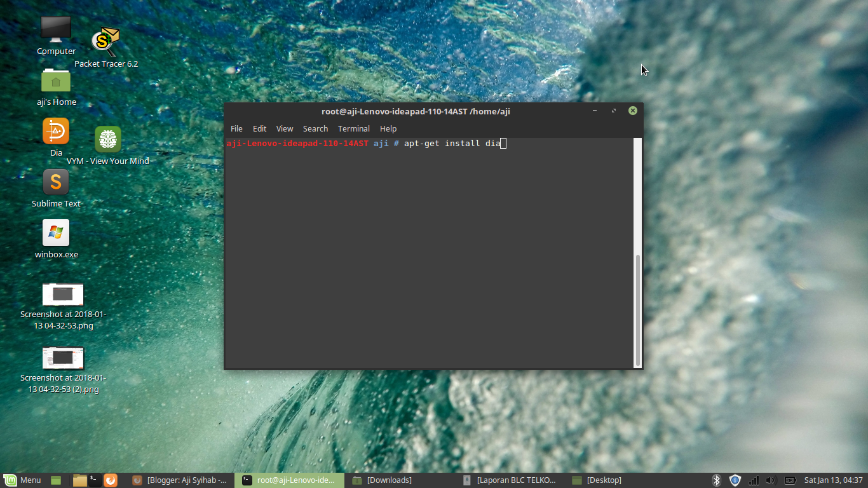Image resolution: width=868 pixels, height=488 pixels.
Task: Close the terminal window
Action: click(633, 111)
